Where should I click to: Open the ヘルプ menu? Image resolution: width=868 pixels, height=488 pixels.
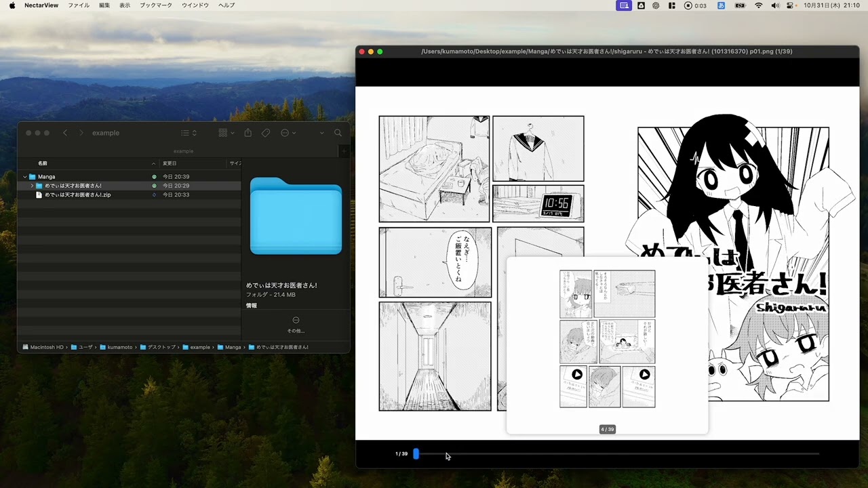point(226,5)
